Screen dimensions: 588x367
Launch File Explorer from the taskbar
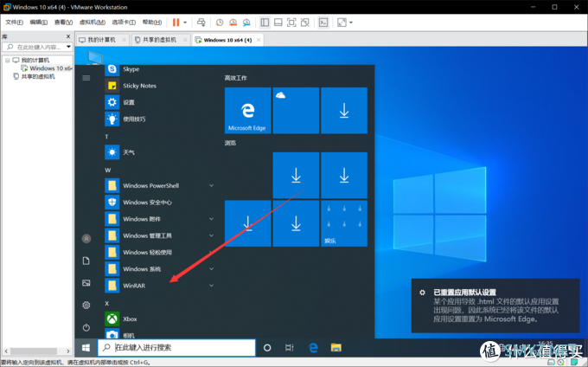click(x=336, y=348)
